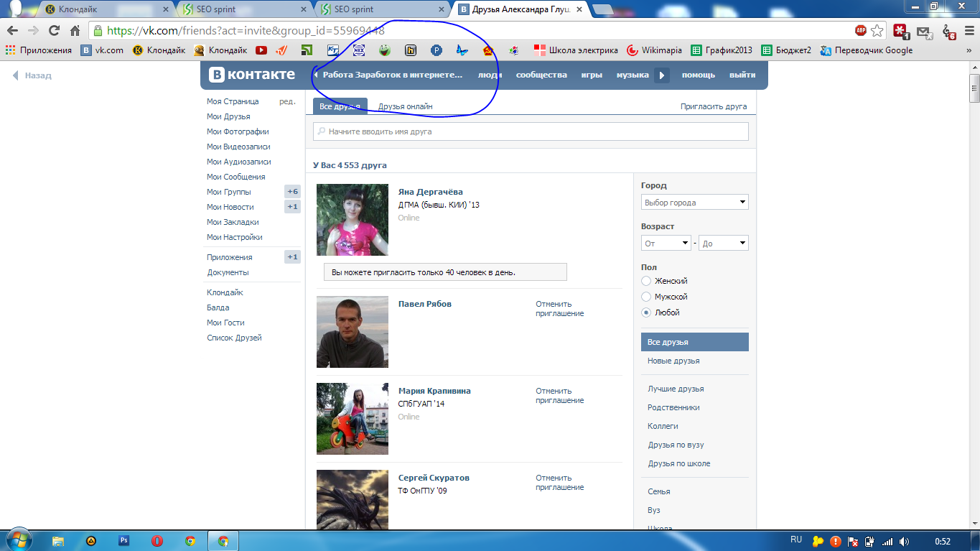Viewport: 980px width, 551px height.
Task: Click сообщества in the top navigation
Action: point(541,75)
